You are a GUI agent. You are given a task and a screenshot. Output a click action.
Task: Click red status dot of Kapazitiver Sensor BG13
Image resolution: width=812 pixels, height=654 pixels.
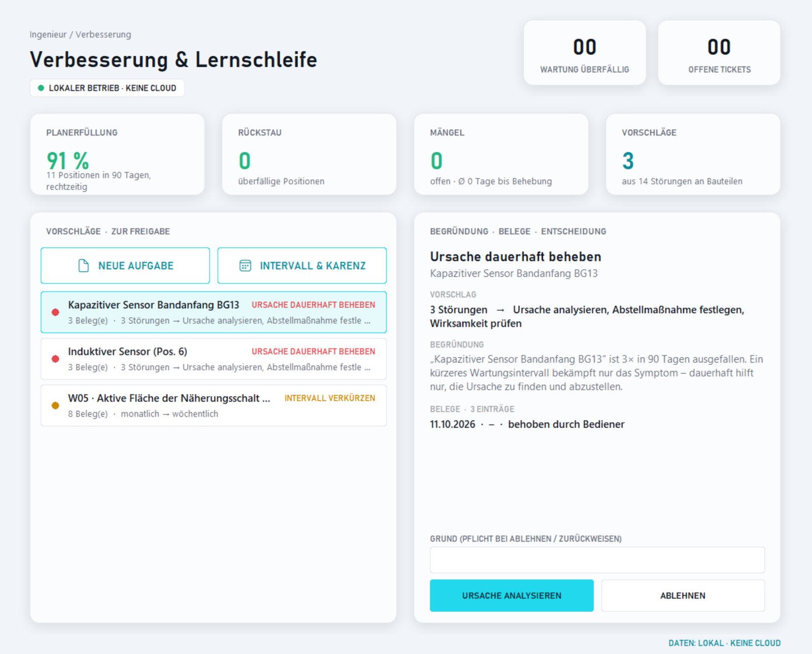(x=55, y=312)
